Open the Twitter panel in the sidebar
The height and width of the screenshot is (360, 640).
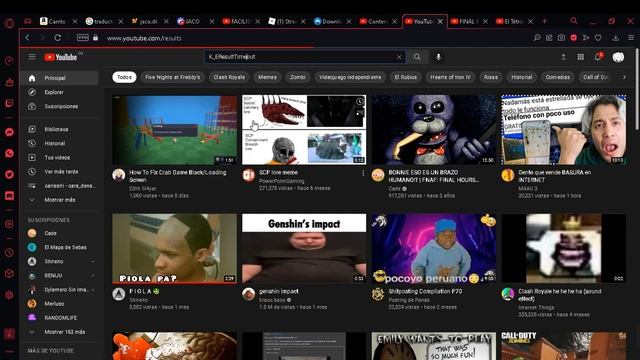9,174
